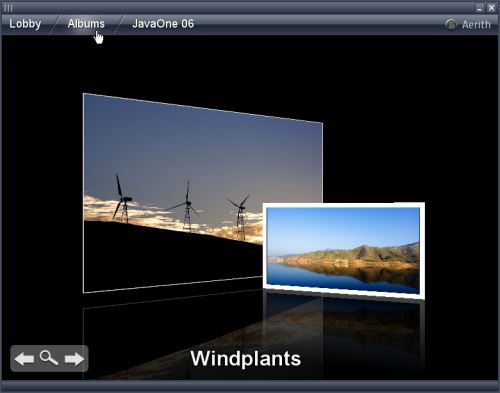This screenshot has height=393, width=500.
Task: Click the empty black area above photos
Action: coord(250,63)
